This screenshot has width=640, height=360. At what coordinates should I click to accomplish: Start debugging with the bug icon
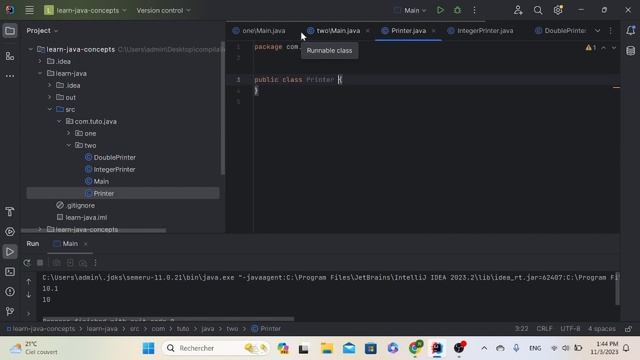(457, 10)
